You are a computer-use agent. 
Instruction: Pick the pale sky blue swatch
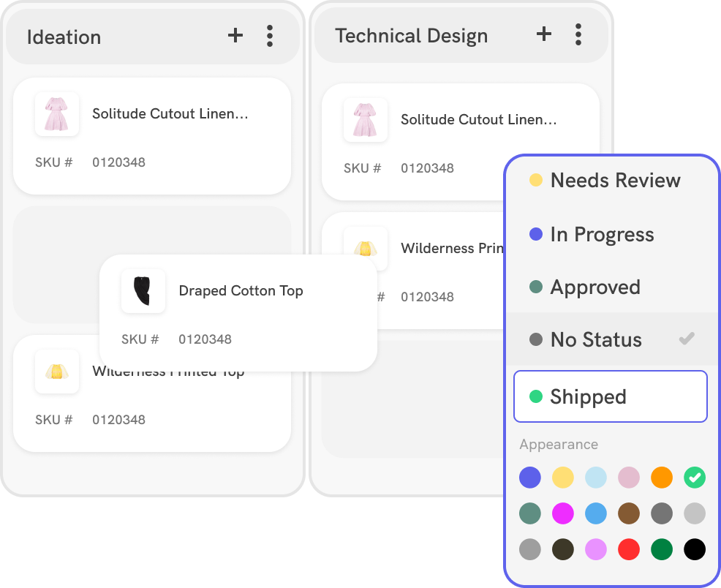595,478
